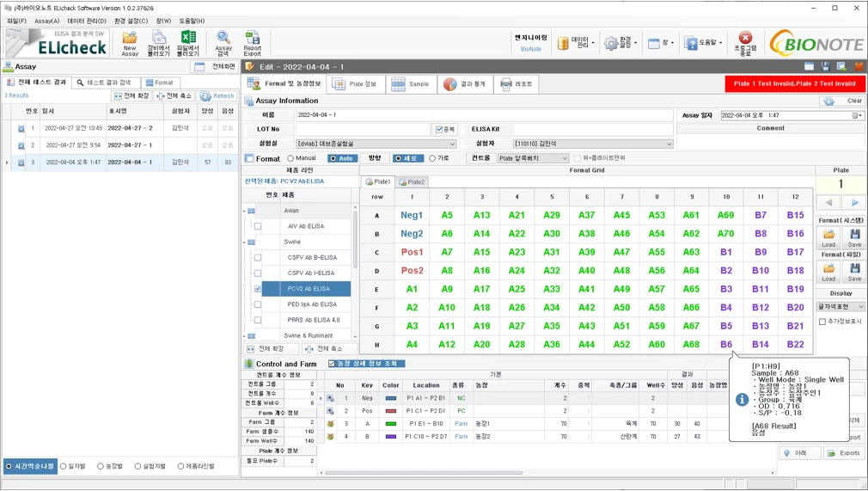This screenshot has width=868, height=491.
Task: Open the 도움말 help toolbar dropdown
Action: [x=703, y=43]
